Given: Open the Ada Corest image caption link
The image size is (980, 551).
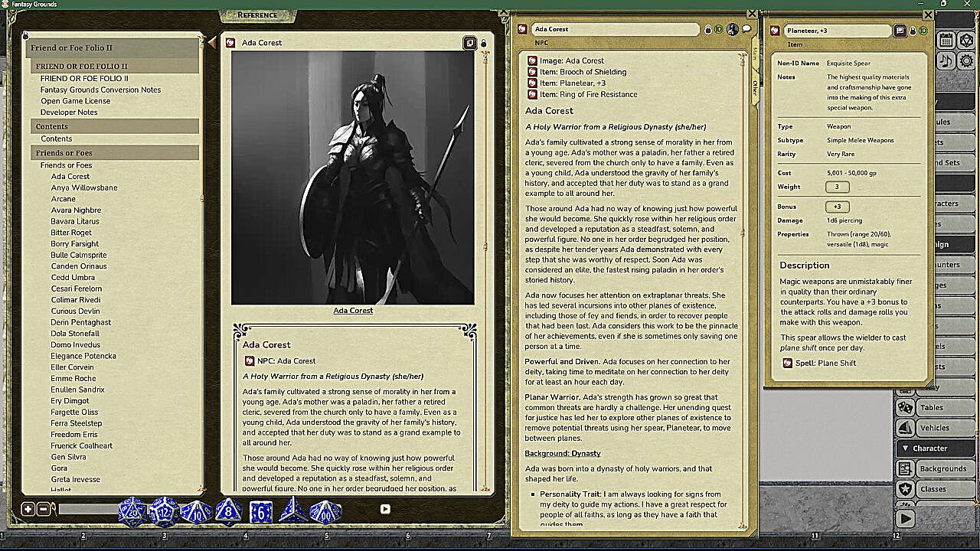Looking at the screenshot, I should pyautogui.click(x=353, y=311).
